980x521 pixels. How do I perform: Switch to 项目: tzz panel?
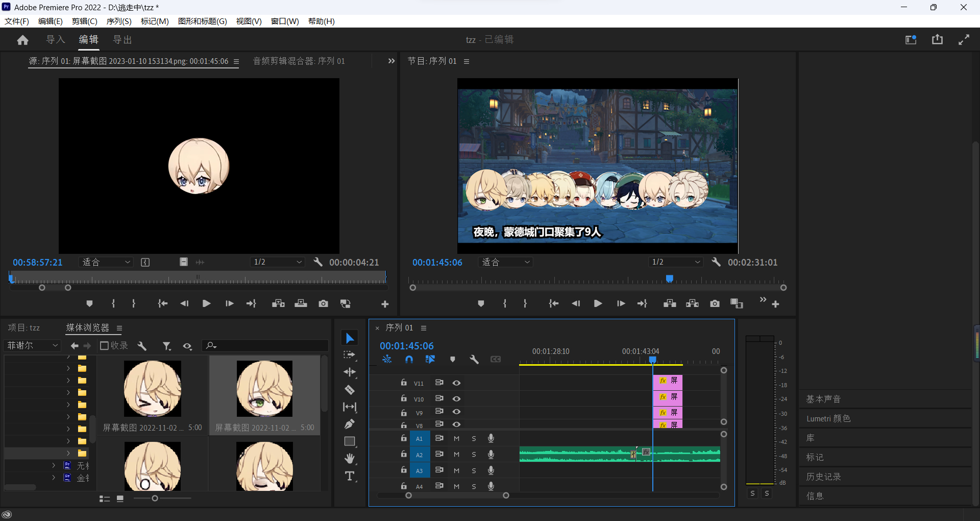coord(24,328)
